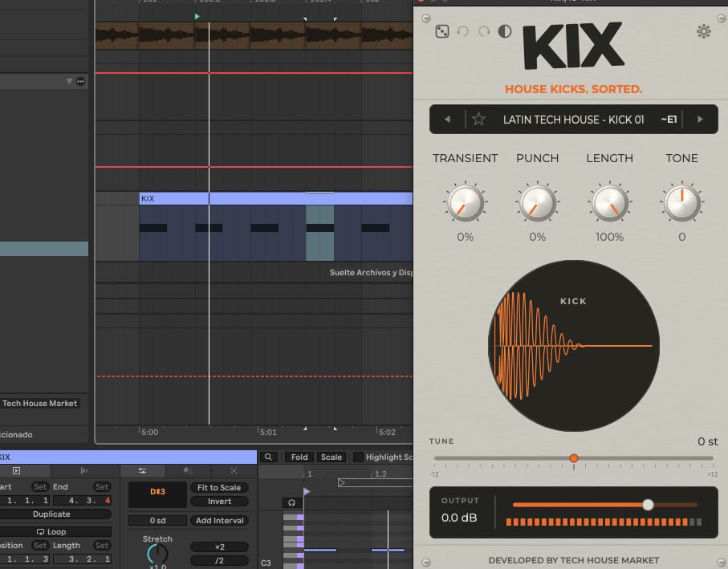The height and width of the screenshot is (569, 728).
Task: Toggle the Scale button
Action: tap(331, 457)
